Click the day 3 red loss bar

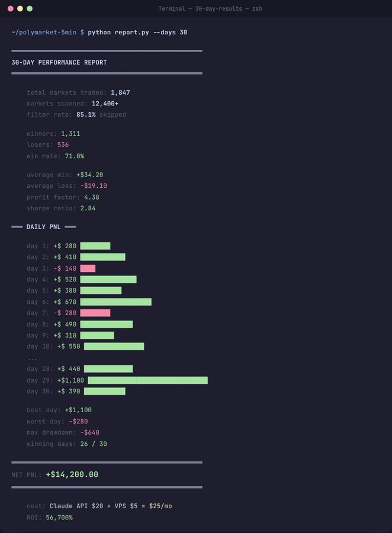(x=88, y=268)
